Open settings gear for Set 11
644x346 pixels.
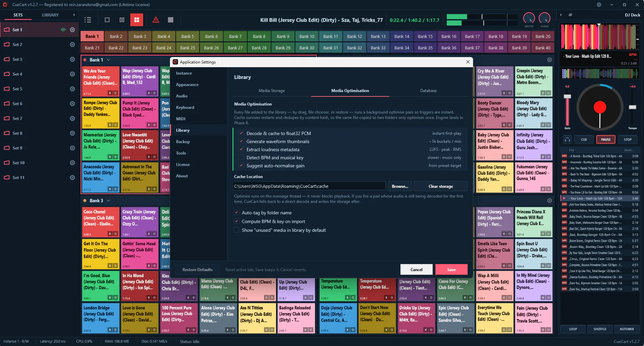pyautogui.click(x=72, y=178)
